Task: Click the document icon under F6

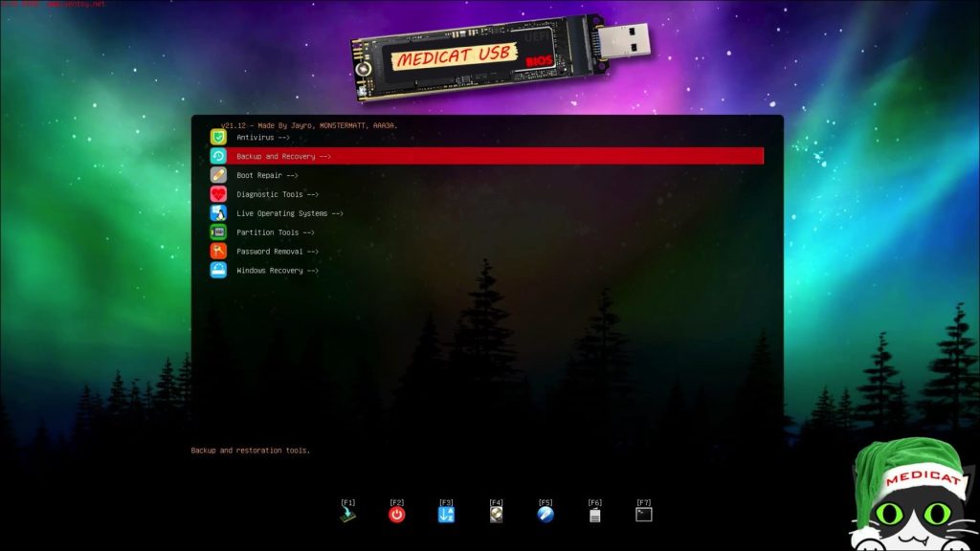Action: 594,515
